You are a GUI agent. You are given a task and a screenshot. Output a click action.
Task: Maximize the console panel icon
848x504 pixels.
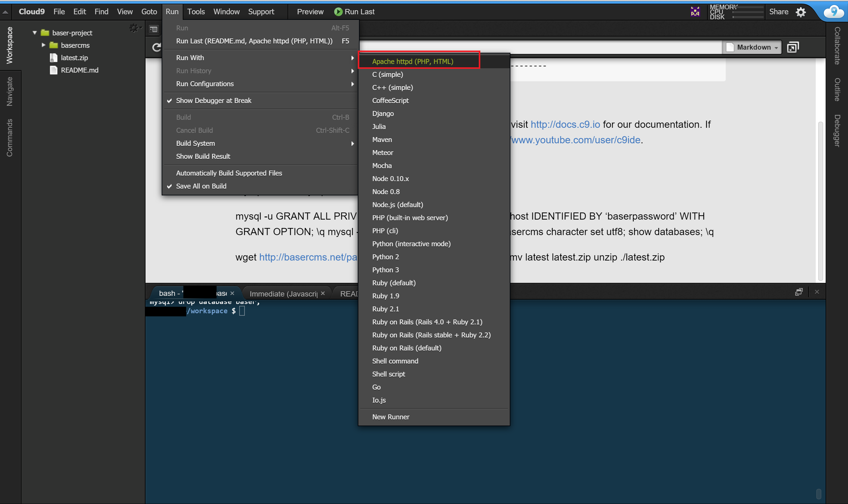coord(799,292)
